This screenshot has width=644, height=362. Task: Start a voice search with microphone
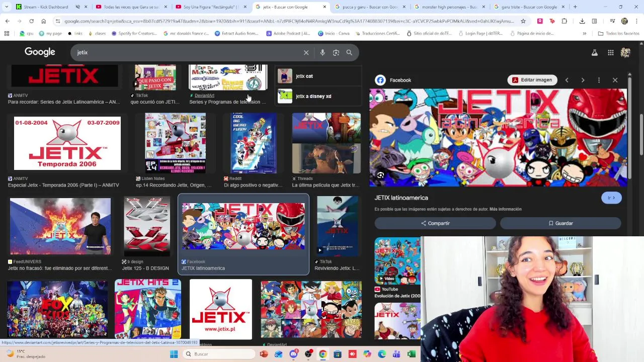[323, 52]
